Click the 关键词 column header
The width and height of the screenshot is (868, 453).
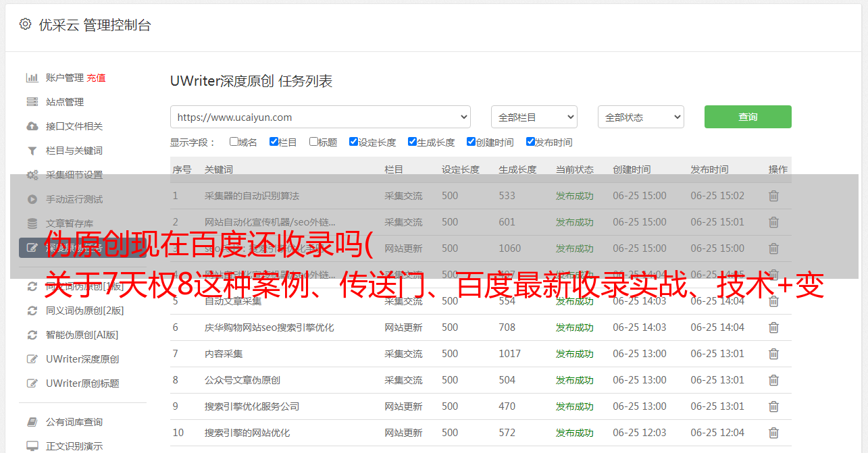(219, 169)
